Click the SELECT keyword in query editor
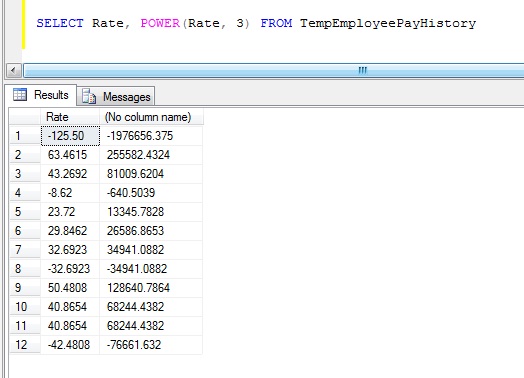 60,23
